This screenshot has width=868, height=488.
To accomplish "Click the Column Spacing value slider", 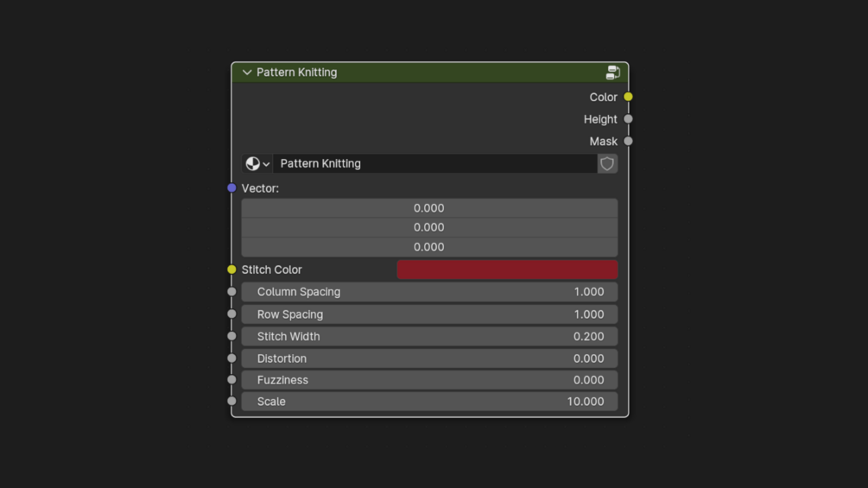I will pos(429,292).
